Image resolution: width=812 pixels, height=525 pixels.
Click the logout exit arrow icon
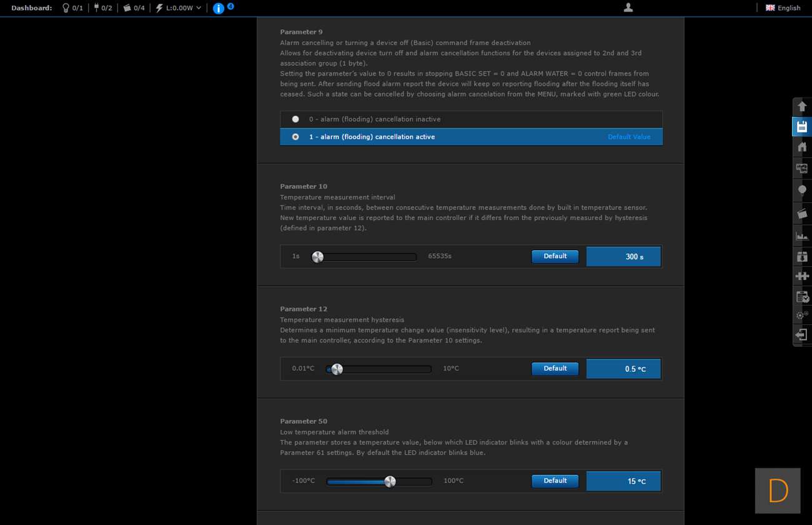(x=802, y=335)
